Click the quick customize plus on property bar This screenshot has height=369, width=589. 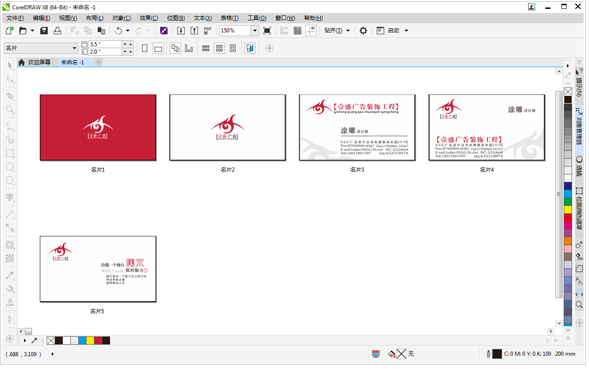[x=269, y=48]
